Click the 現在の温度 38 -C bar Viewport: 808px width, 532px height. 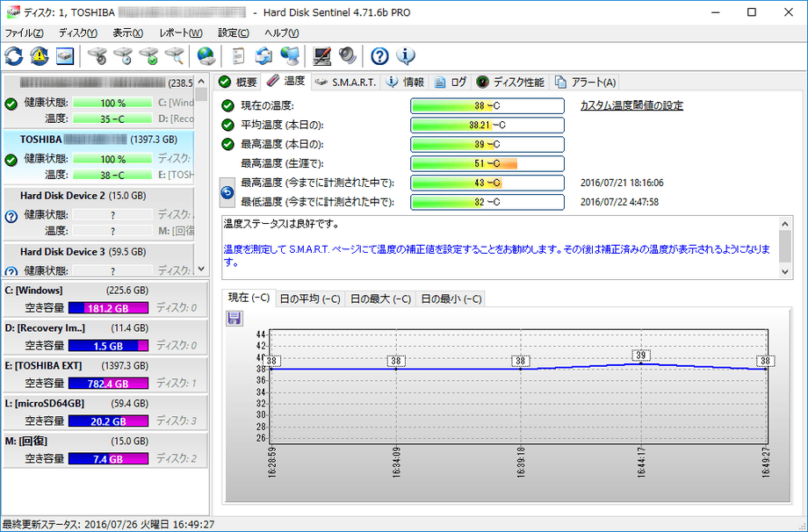487,105
